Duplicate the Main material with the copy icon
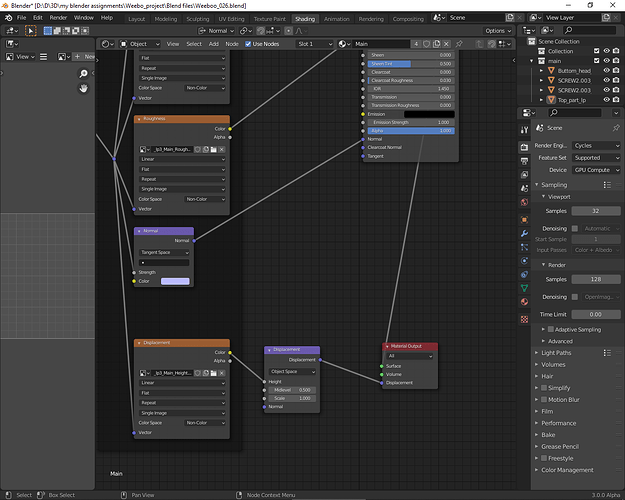Viewport: 625px width, 500px height. click(x=436, y=44)
